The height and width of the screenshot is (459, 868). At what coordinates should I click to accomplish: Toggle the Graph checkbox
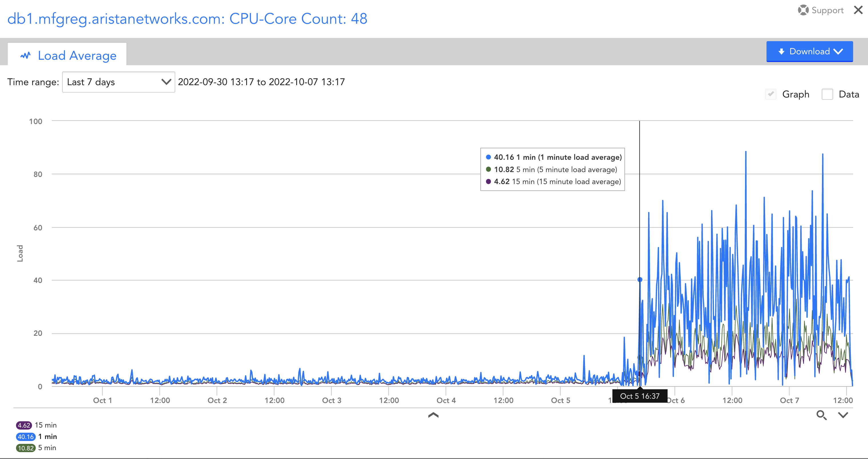click(x=771, y=94)
